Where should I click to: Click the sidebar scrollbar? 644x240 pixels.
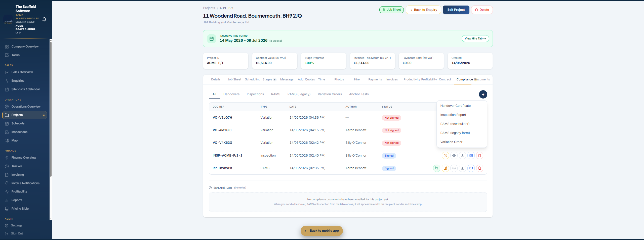pos(51,109)
